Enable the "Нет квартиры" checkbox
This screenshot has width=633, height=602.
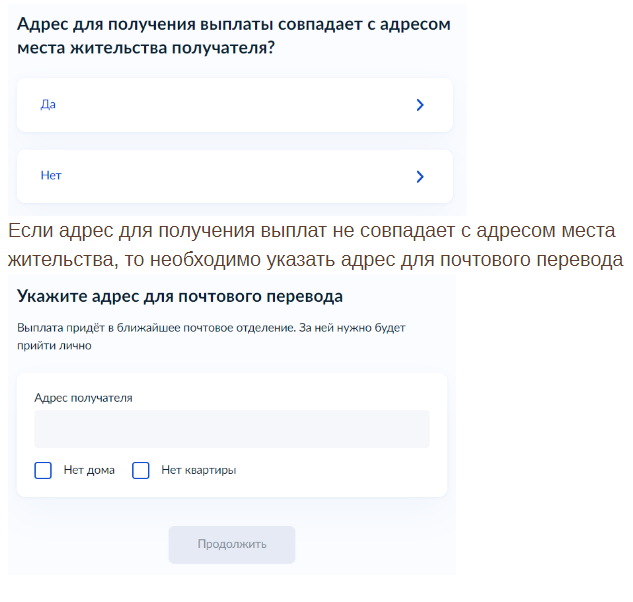[x=141, y=470]
